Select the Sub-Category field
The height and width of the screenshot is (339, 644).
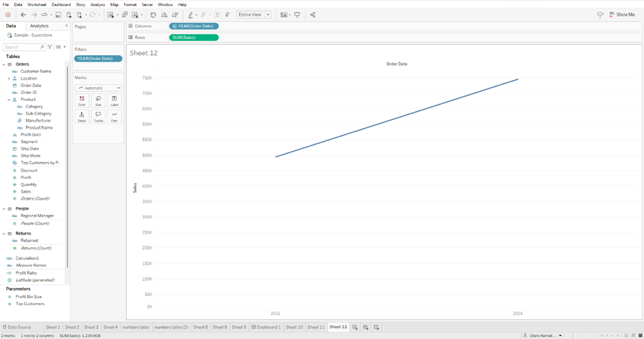pyautogui.click(x=39, y=114)
